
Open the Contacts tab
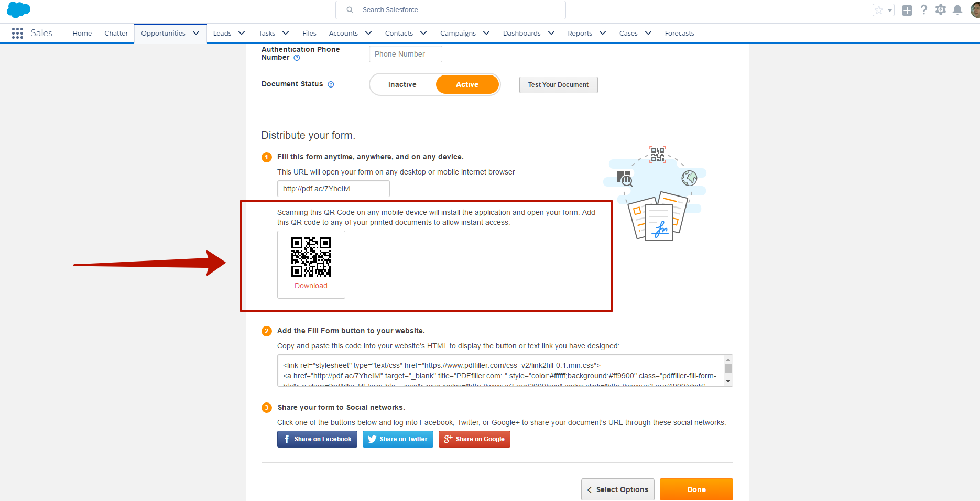(x=399, y=33)
